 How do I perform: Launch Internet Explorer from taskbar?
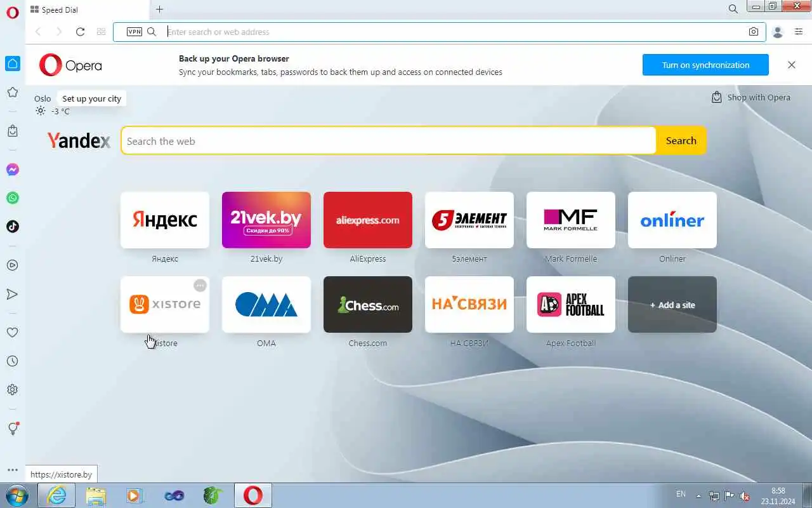click(x=56, y=495)
